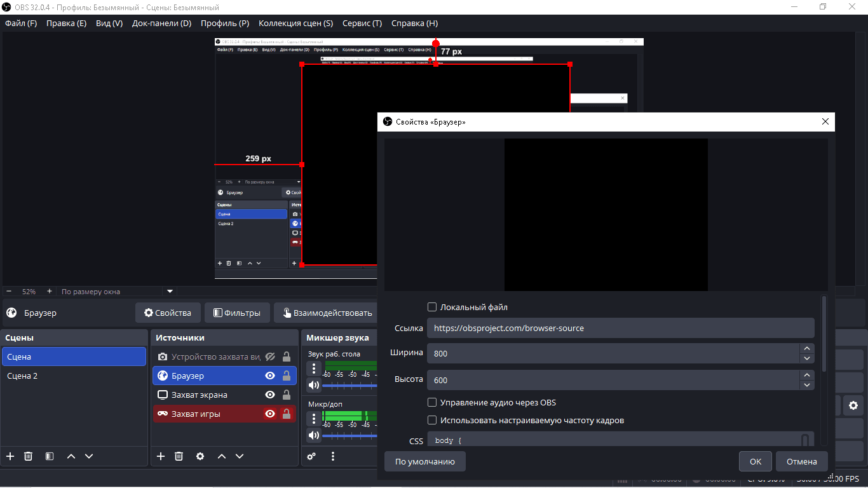
Task: Mute the Звук раб. стола speaker icon
Action: click(314, 384)
